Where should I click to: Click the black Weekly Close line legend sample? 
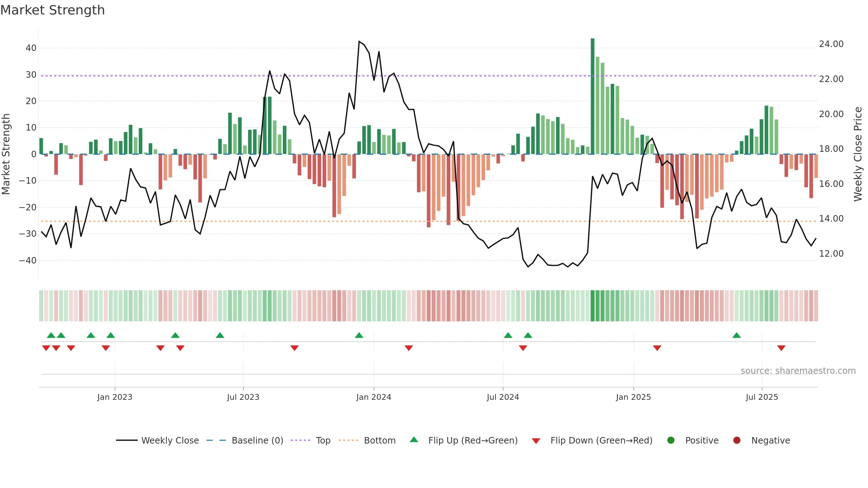127,440
